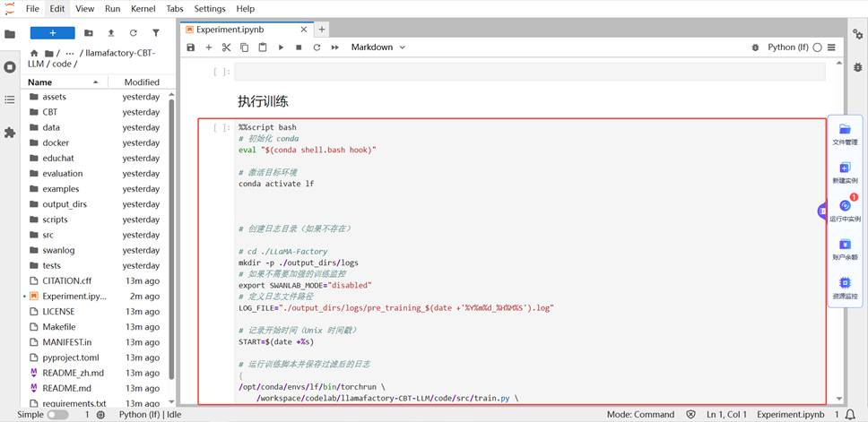Copy the selected cell
Screen dimensions: 868x422
pyautogui.click(x=244, y=47)
